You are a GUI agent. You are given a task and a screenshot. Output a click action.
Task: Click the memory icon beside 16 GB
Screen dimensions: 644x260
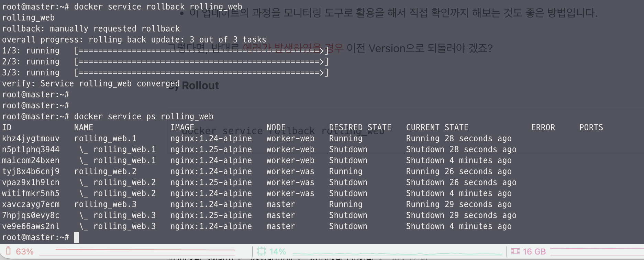click(x=515, y=251)
